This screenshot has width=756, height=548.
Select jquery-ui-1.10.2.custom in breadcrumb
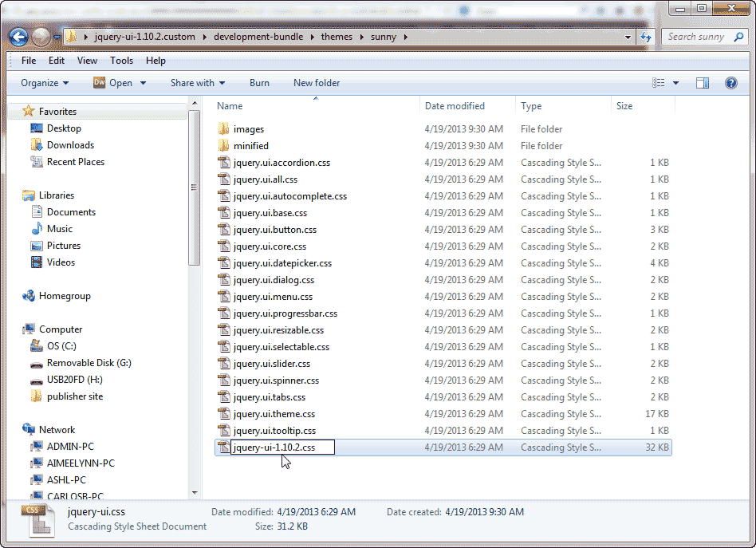pos(144,37)
